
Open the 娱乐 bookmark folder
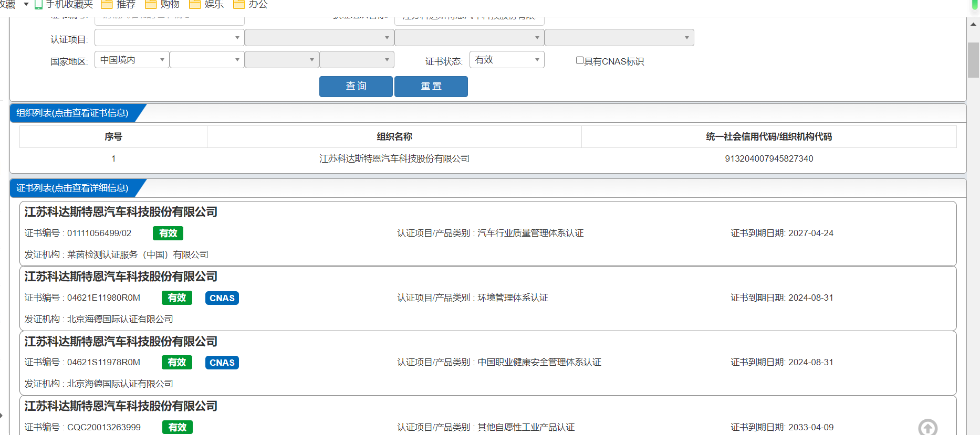click(206, 4)
